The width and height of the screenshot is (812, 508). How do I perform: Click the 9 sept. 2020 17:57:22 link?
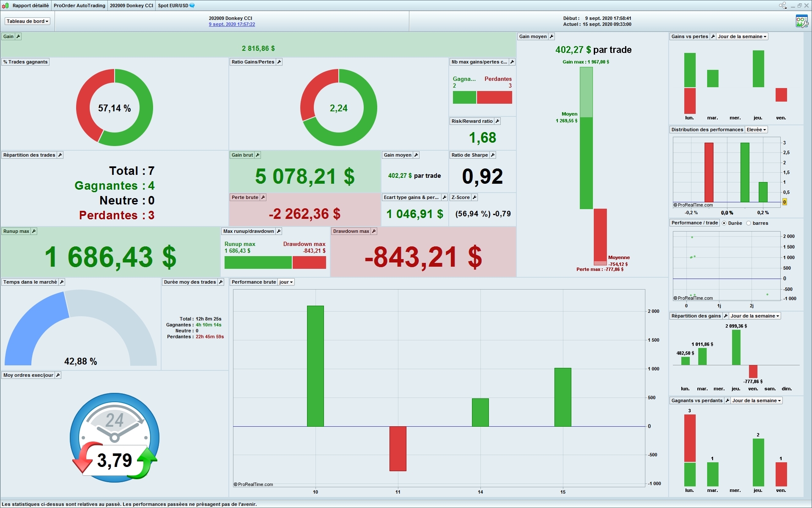tap(231, 25)
